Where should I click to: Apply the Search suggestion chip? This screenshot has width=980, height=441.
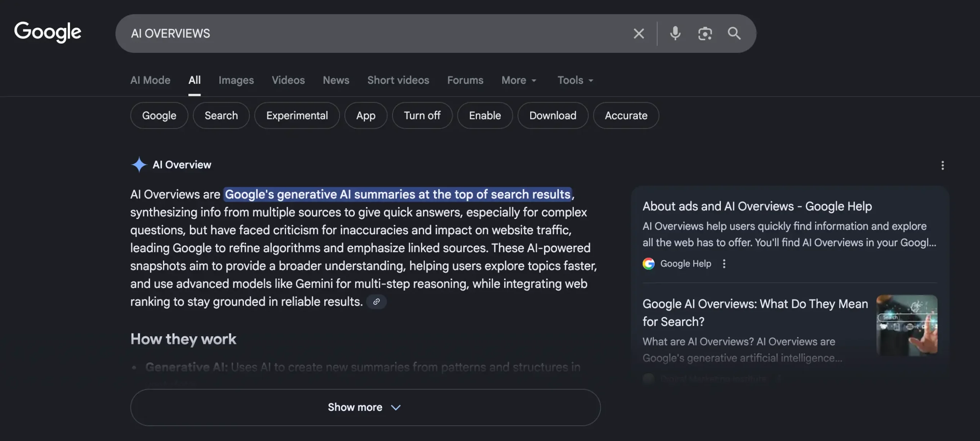[x=221, y=115]
